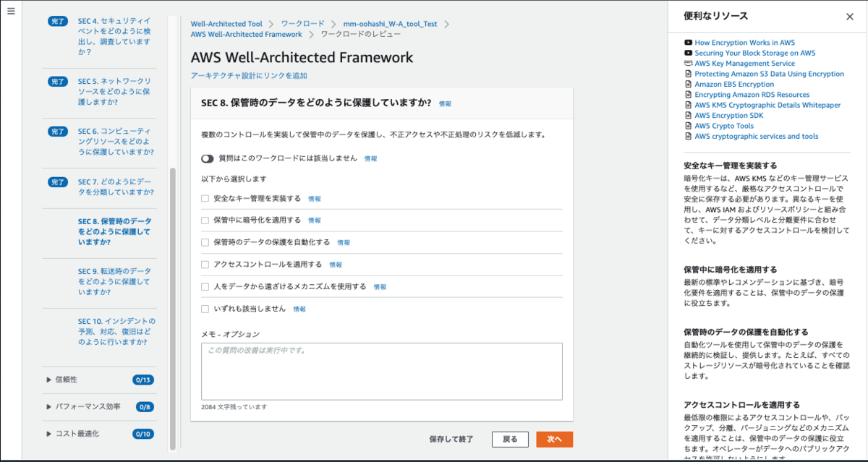Click 情報 link for アクセスコントロールを適用する
This screenshot has width=868, height=462.
pos(336,265)
